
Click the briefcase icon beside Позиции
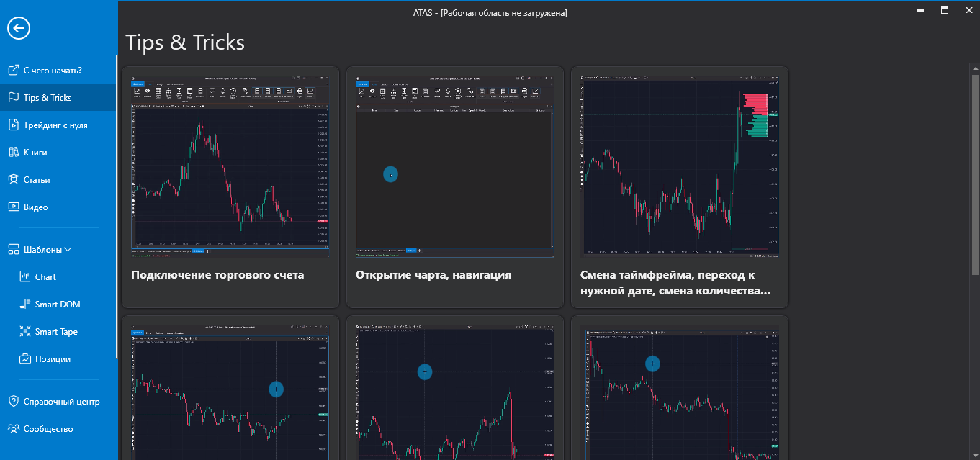pyautogui.click(x=24, y=358)
